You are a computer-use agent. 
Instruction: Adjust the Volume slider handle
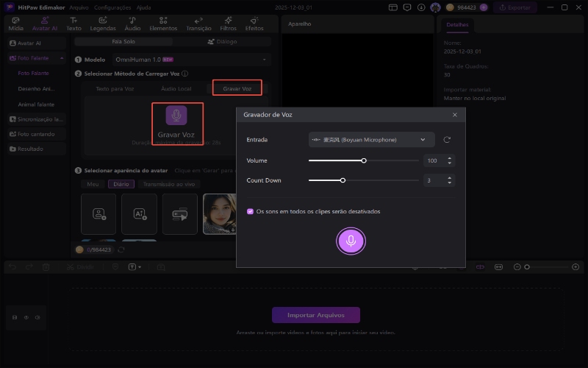coord(364,160)
